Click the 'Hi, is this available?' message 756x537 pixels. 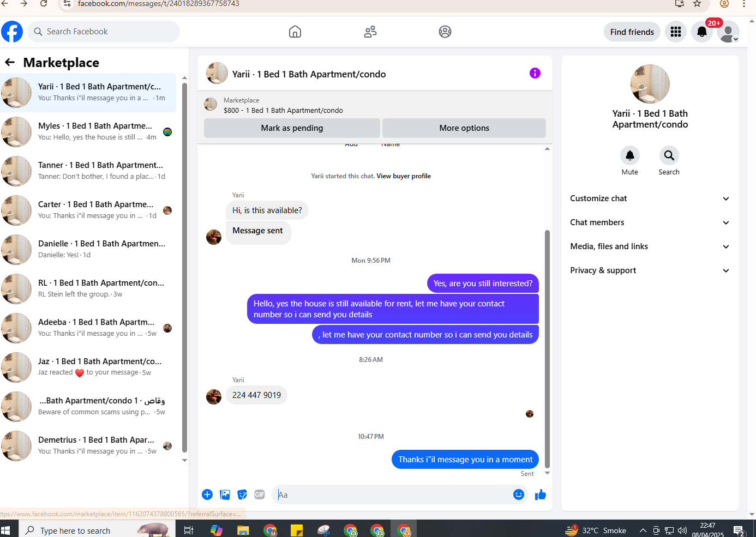[267, 210]
